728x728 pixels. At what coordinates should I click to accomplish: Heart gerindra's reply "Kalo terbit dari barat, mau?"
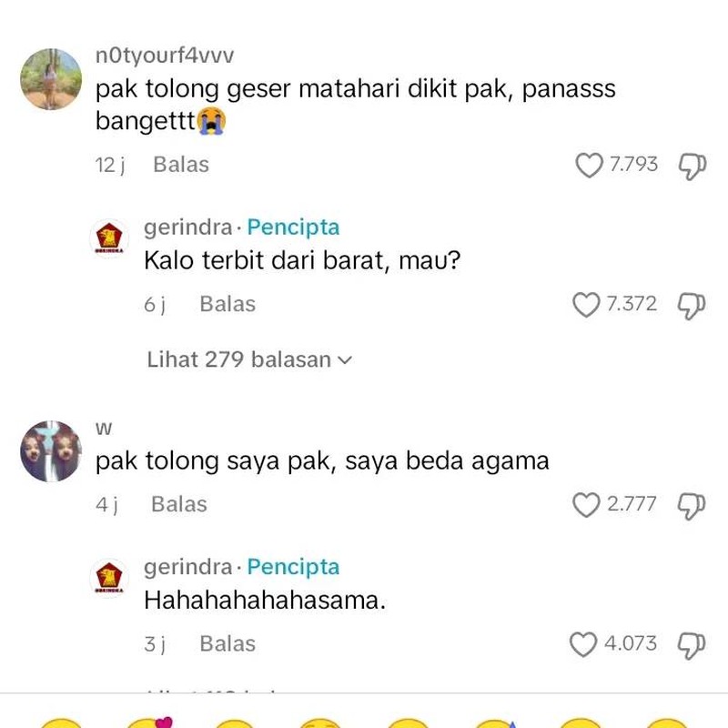[x=586, y=304]
